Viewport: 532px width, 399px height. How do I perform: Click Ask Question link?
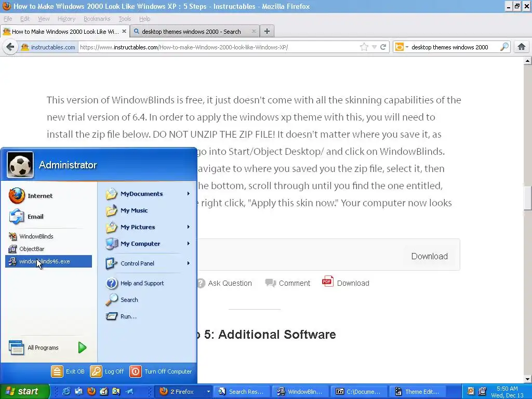coord(224,283)
